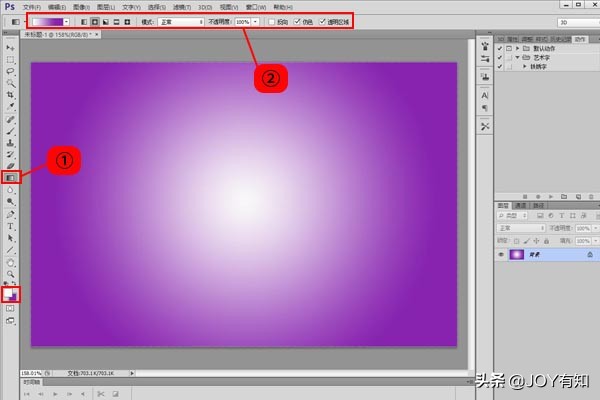The height and width of the screenshot is (400, 600).
Task: Toggle the 艺术字 action set checkmark
Action: click(x=499, y=57)
